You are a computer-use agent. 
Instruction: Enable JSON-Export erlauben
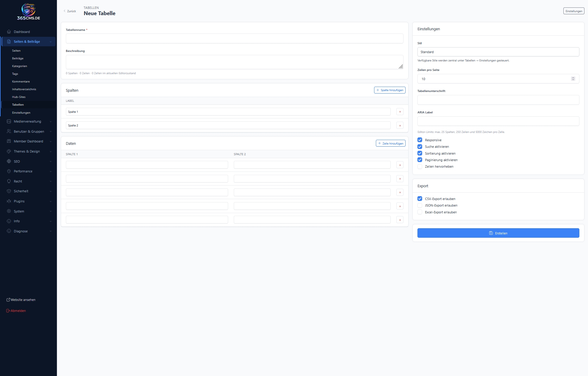420,205
